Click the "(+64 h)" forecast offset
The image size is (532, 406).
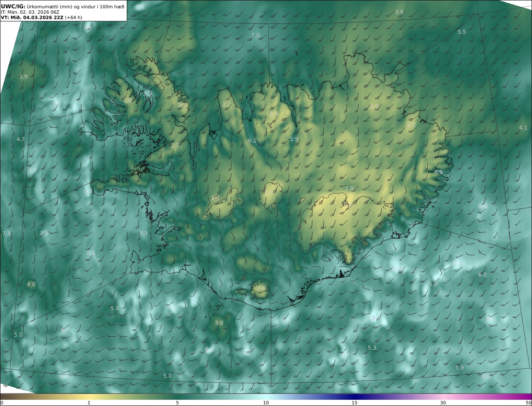pyautogui.click(x=74, y=17)
